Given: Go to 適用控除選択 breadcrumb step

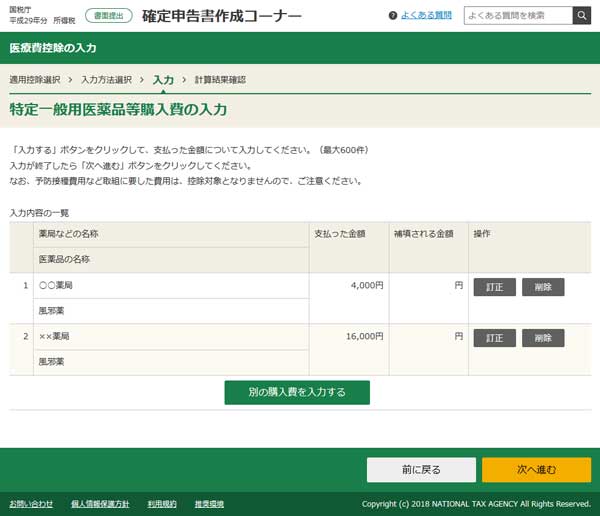Looking at the screenshot, I should (x=35, y=79).
